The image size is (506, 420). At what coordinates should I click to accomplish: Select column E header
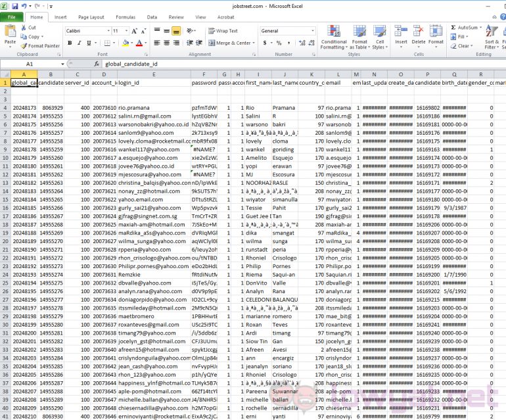click(154, 74)
